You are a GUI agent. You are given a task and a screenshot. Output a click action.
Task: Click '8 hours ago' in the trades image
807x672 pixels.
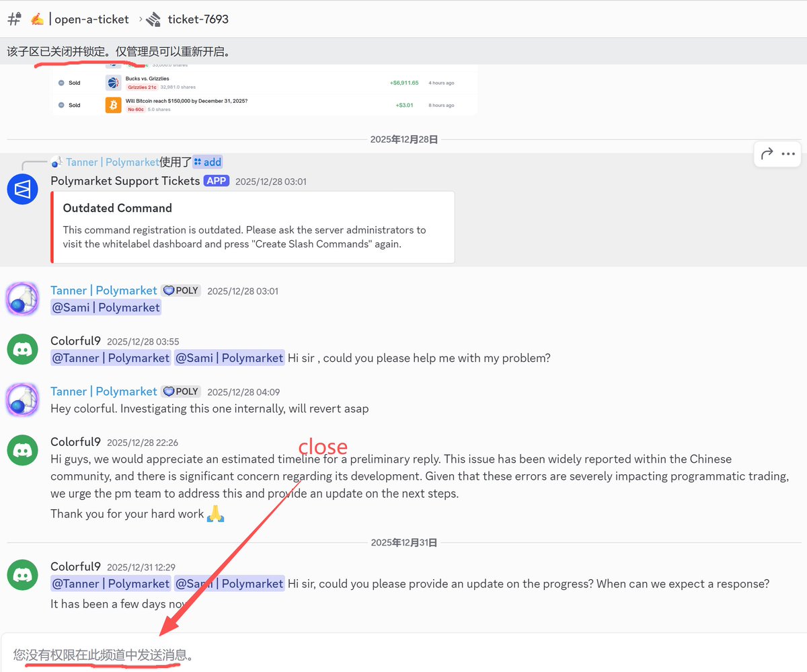click(x=441, y=105)
